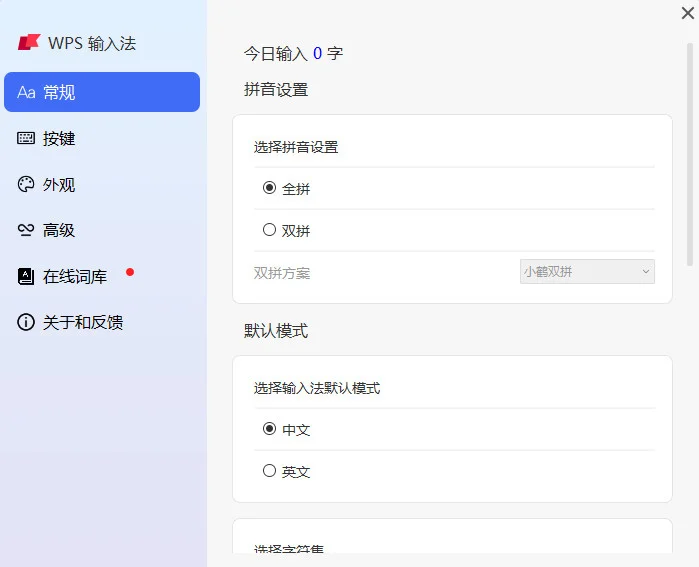Screen dimensions: 699x567
Task: Click the WPS 输入法 title text
Action: tap(92, 43)
